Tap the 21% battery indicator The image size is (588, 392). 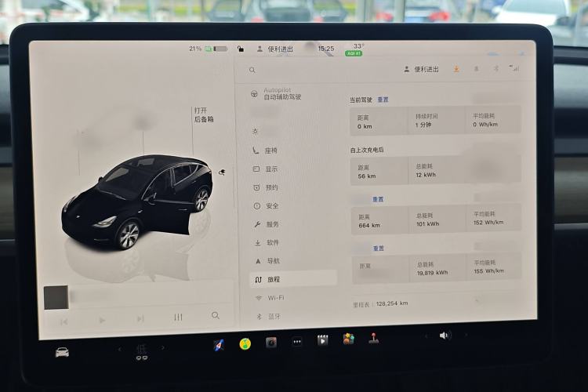click(208, 49)
